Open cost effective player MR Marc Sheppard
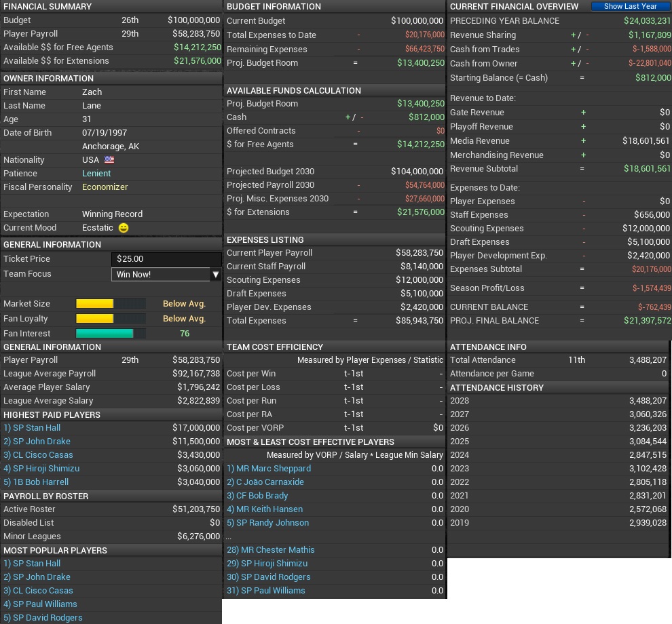672x624 pixels. [x=269, y=469]
